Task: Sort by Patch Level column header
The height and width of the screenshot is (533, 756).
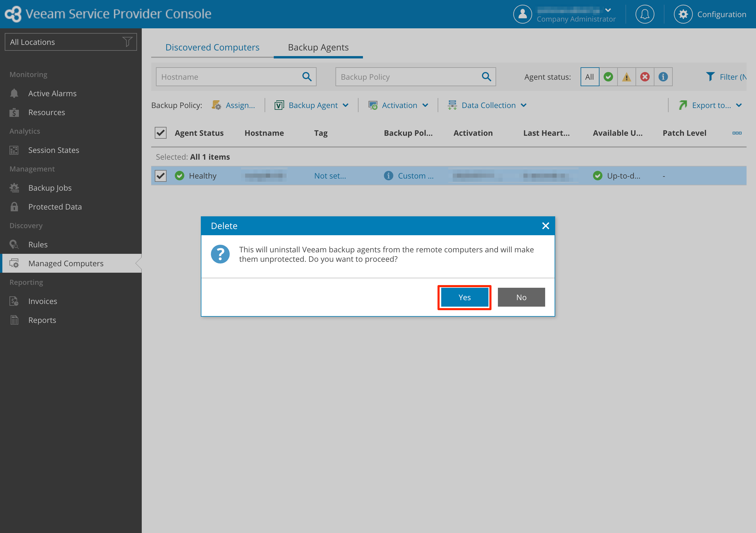Action: tap(684, 133)
